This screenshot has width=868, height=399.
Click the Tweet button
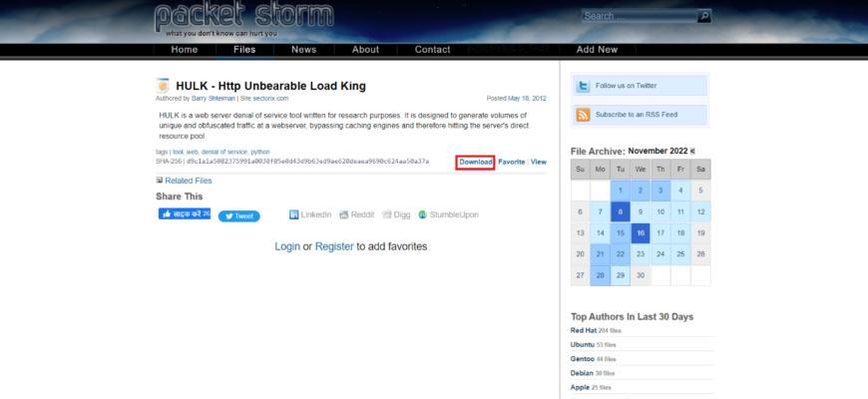(x=239, y=216)
